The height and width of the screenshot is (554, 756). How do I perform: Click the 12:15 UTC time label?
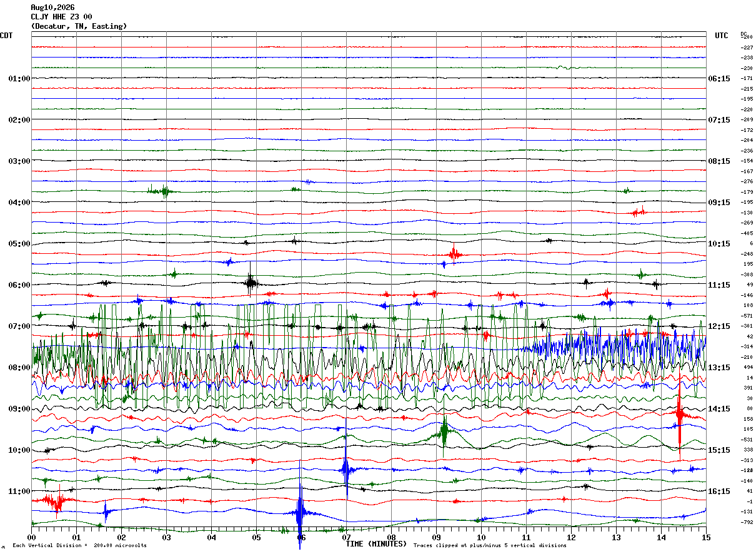pyautogui.click(x=719, y=326)
